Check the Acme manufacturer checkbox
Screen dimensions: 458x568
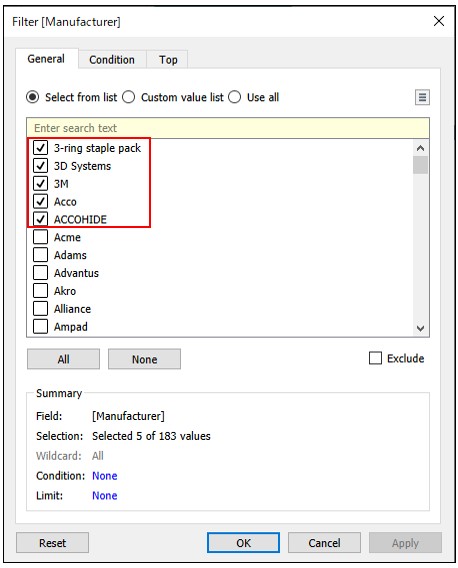[x=40, y=237]
